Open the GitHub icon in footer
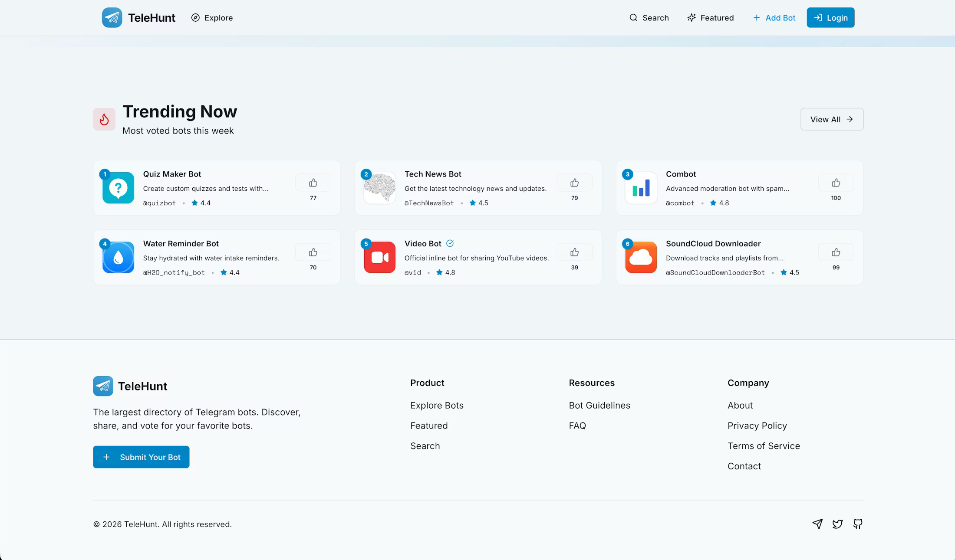This screenshot has width=955, height=560. (858, 524)
